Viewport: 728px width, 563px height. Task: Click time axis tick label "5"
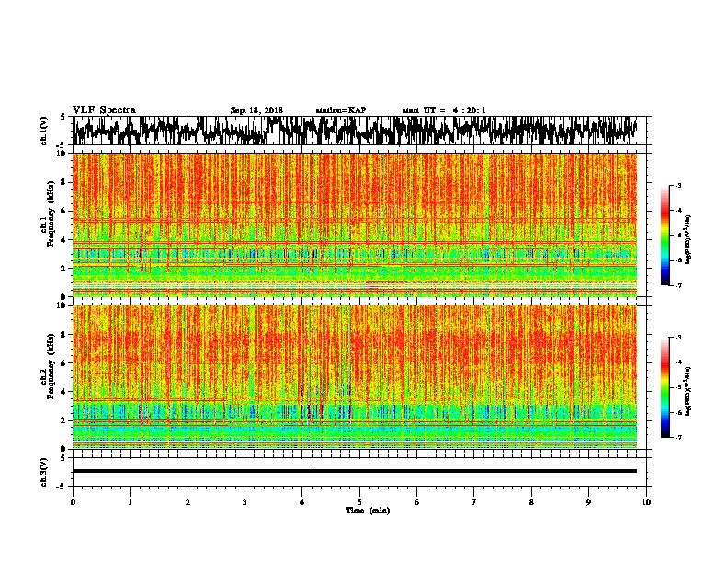coord(359,502)
